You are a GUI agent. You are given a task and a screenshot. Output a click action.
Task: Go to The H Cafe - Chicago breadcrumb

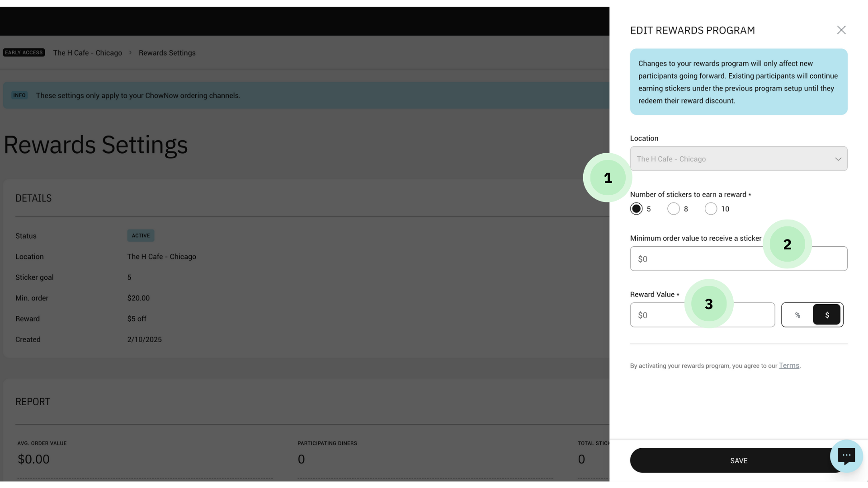point(88,53)
